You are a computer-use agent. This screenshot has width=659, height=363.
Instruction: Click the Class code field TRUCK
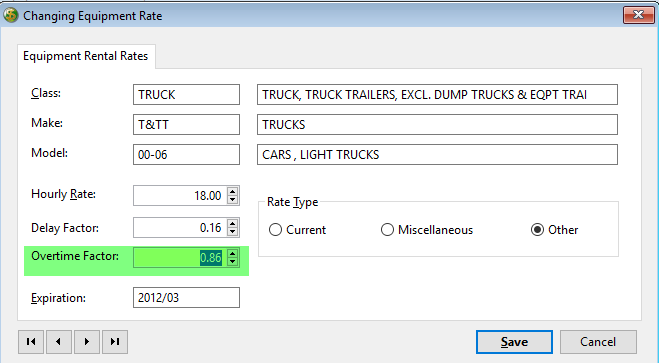pyautogui.click(x=186, y=95)
